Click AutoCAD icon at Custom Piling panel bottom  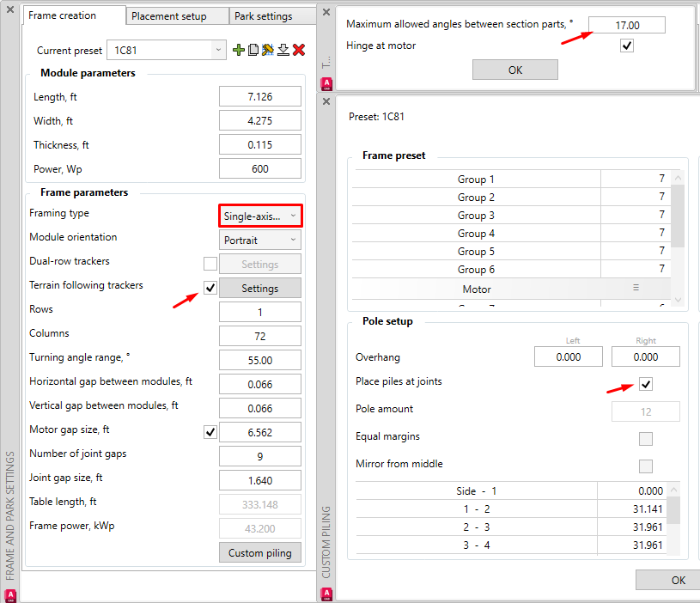326,594
